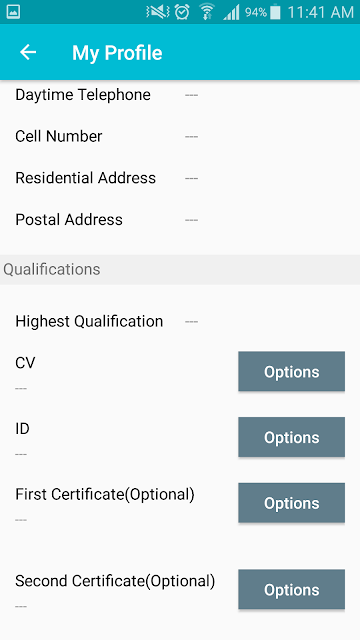Select the Cell Number value

click(x=191, y=136)
